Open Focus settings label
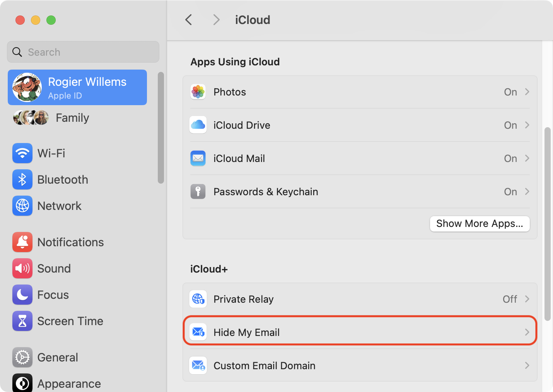Viewport: 553px width, 392px height. 53,295
